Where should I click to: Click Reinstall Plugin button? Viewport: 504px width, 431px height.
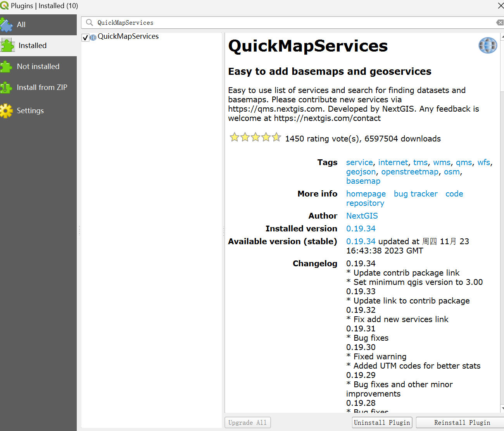pos(460,422)
